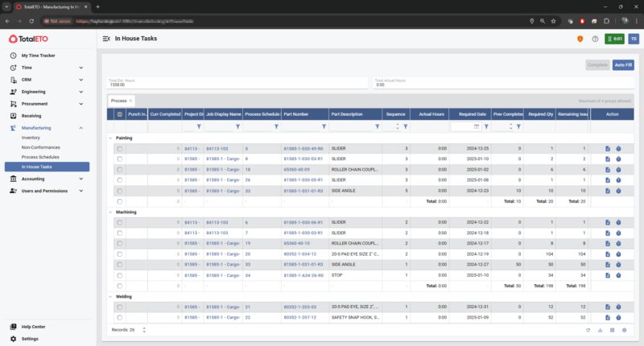This screenshot has width=644, height=346.
Task: Open Process Schedules in the sidebar
Action: click(x=42, y=157)
